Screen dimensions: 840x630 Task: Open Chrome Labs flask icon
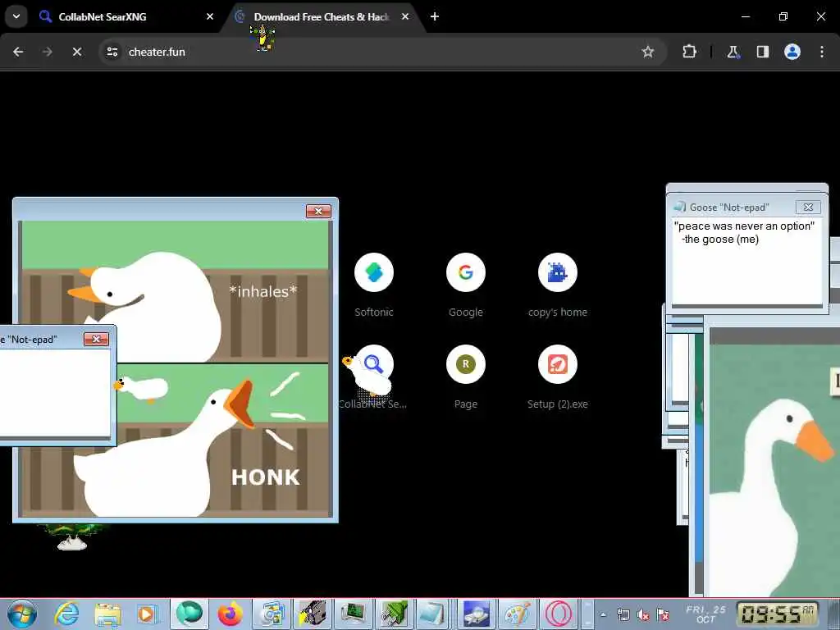(733, 52)
